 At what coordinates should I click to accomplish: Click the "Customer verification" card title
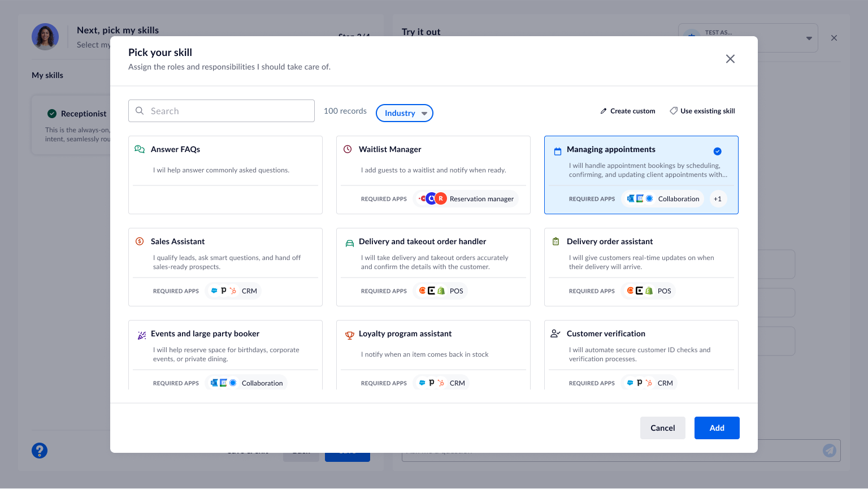pyautogui.click(x=606, y=334)
